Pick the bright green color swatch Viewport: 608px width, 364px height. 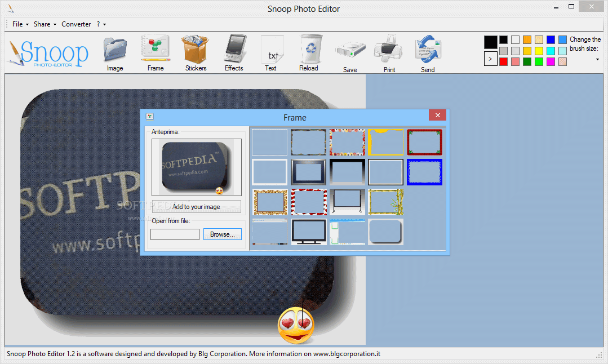click(539, 61)
